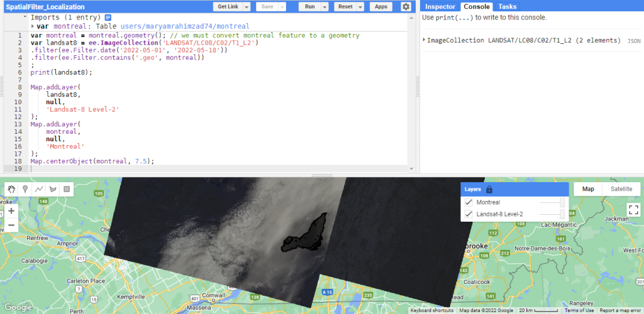Zoom in on the map
644x314 pixels.
click(x=11, y=212)
